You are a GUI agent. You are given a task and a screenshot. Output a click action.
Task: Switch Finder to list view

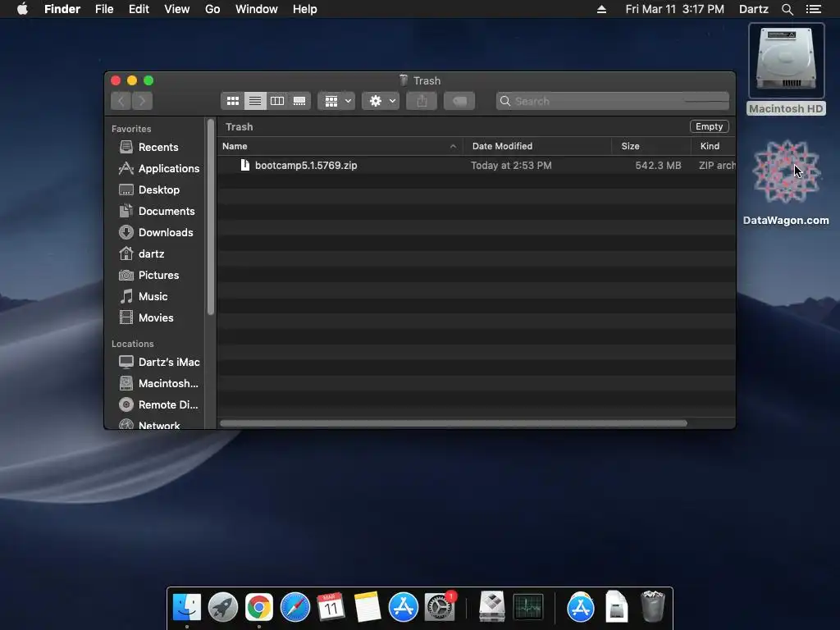255,101
